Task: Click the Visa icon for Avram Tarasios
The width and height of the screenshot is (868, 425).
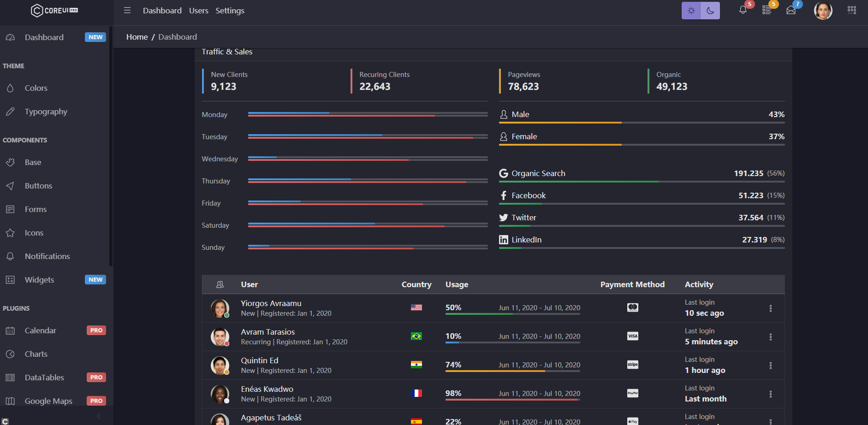Action: click(x=633, y=336)
